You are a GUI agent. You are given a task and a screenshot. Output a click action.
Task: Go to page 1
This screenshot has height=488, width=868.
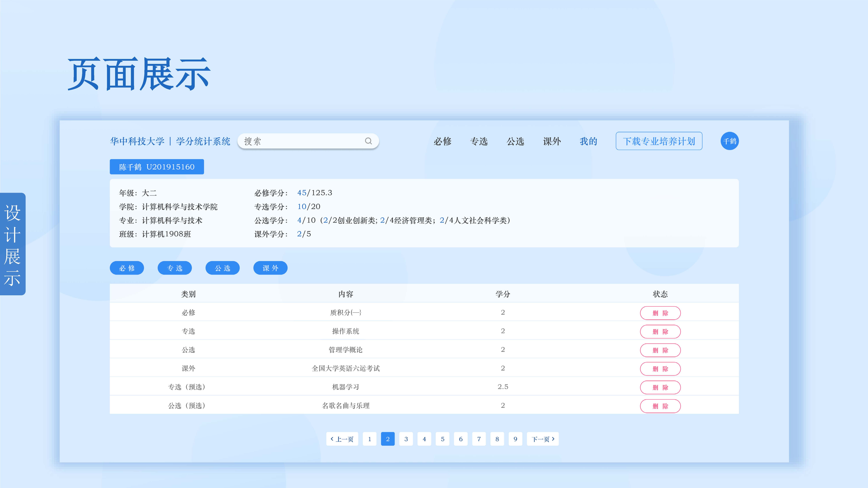[x=370, y=439]
